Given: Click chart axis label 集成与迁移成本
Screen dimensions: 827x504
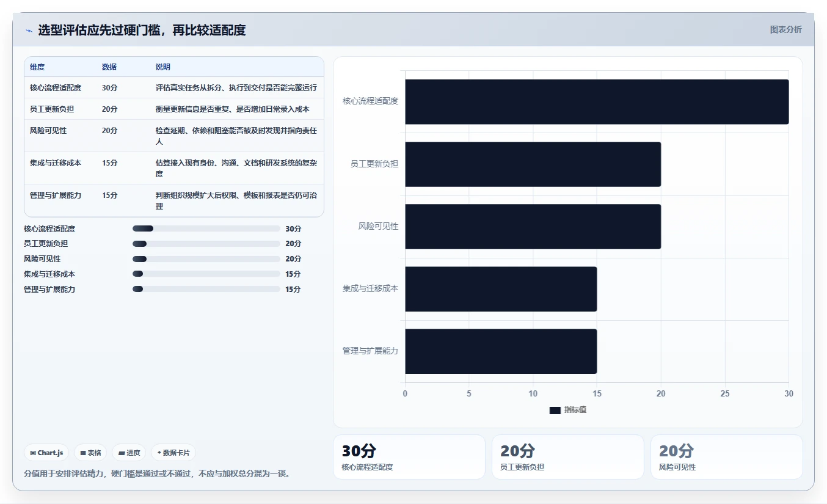Looking at the screenshot, I should pyautogui.click(x=370, y=288).
